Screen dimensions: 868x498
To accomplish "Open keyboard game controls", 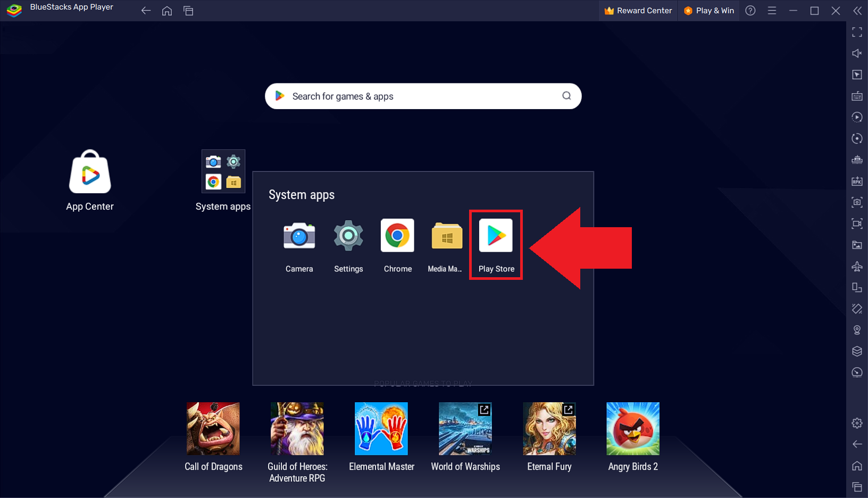I will [x=857, y=96].
